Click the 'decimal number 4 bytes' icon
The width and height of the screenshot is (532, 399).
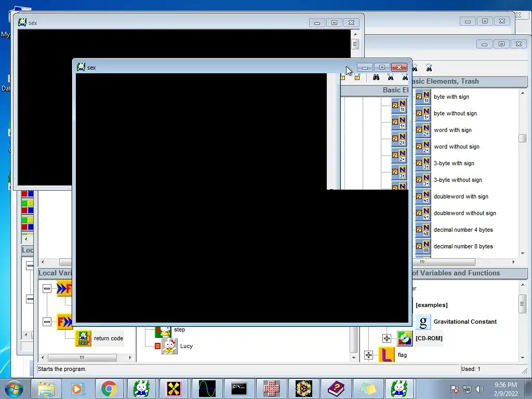pyautogui.click(x=423, y=230)
